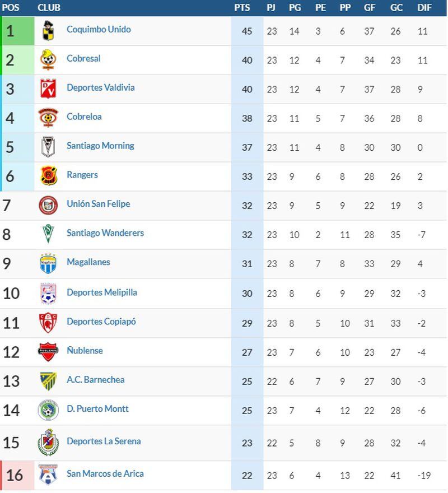The width and height of the screenshot is (448, 493).
Task: Click the Santiago Morning shield logo
Action: point(48,147)
